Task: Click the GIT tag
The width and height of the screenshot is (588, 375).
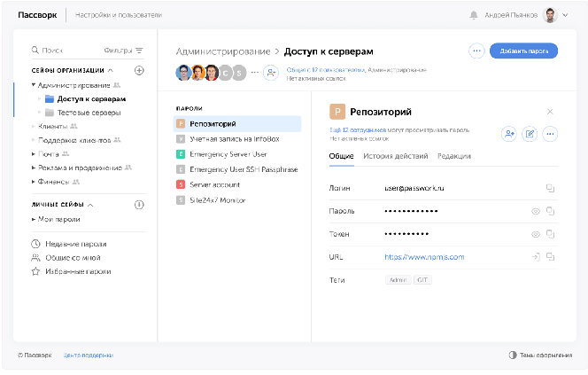Action: click(x=422, y=280)
